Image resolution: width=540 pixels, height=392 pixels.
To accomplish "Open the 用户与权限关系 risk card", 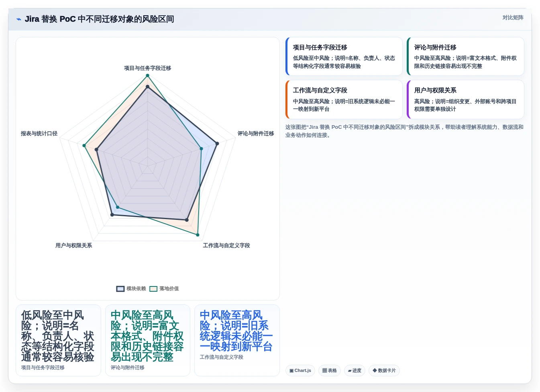I will pyautogui.click(x=465, y=100).
